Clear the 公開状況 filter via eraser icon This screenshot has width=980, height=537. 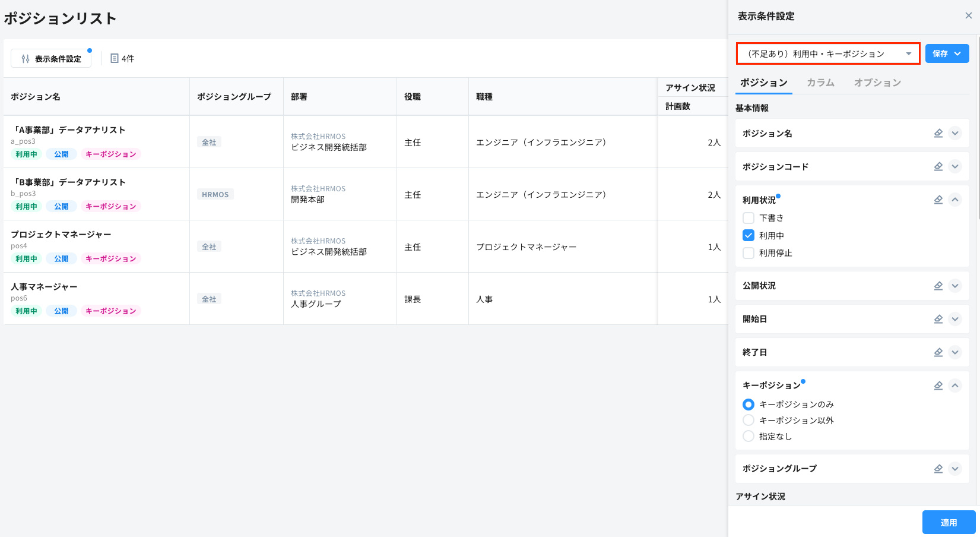click(x=938, y=286)
